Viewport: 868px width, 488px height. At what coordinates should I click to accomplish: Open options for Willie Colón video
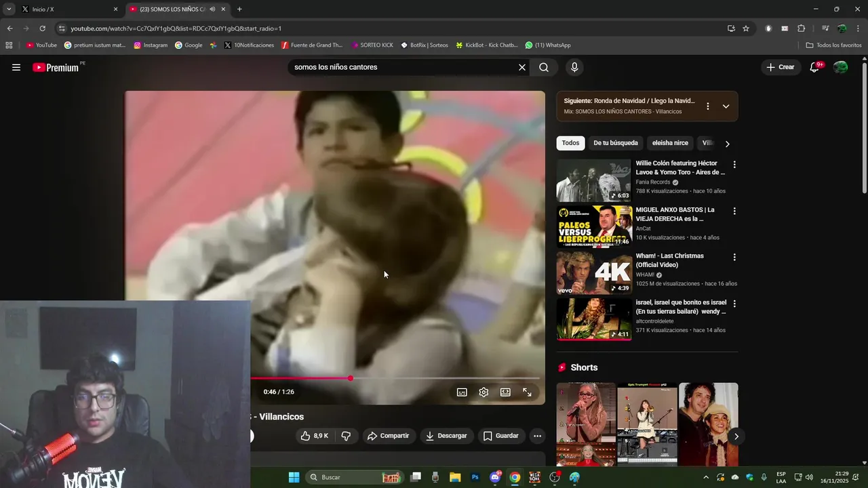734,165
